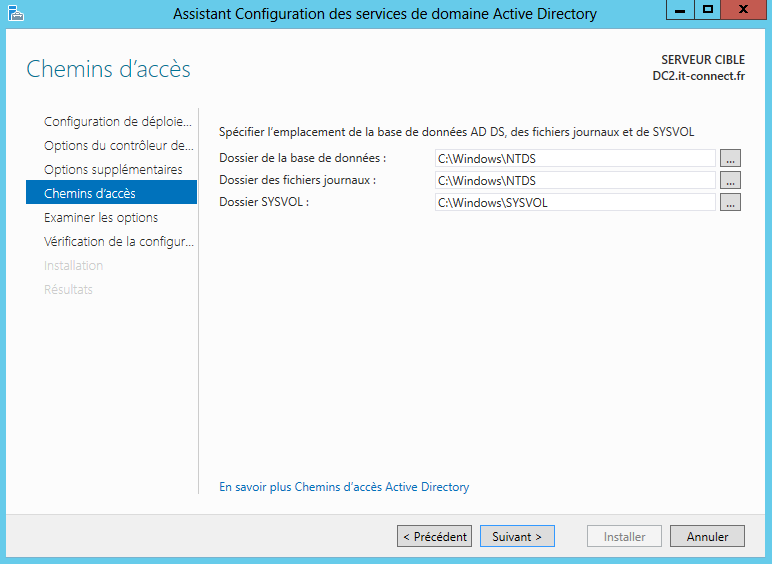The width and height of the screenshot is (772, 564).
Task: Click the SYSVOL folder path field
Action: pos(575,202)
